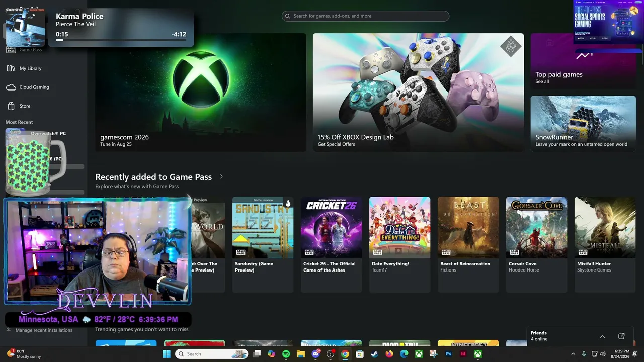The width and height of the screenshot is (644, 362).
Task: Open Photoshop from the taskbar
Action: [448, 354]
